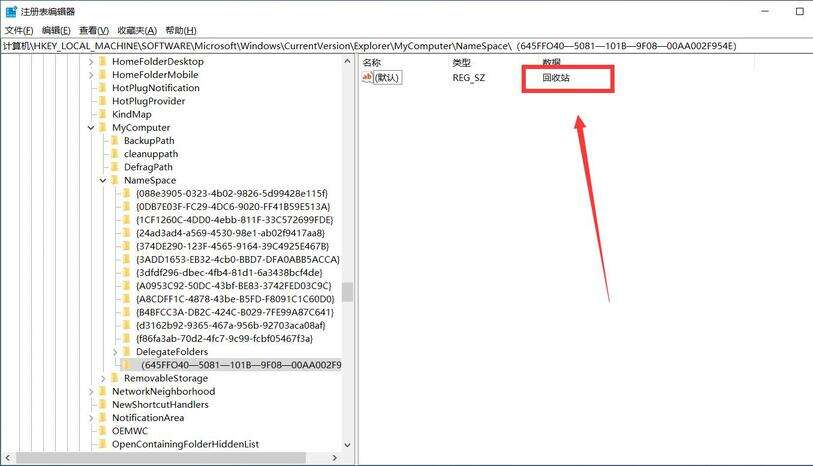Minimize the Registry Editor window
Image resolution: width=813 pixels, height=466 pixels.
(x=766, y=11)
